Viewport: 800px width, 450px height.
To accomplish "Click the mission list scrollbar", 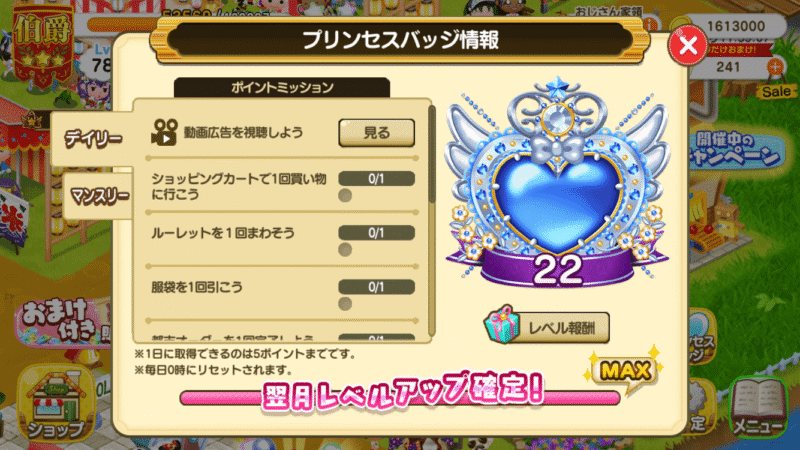I will [432, 154].
